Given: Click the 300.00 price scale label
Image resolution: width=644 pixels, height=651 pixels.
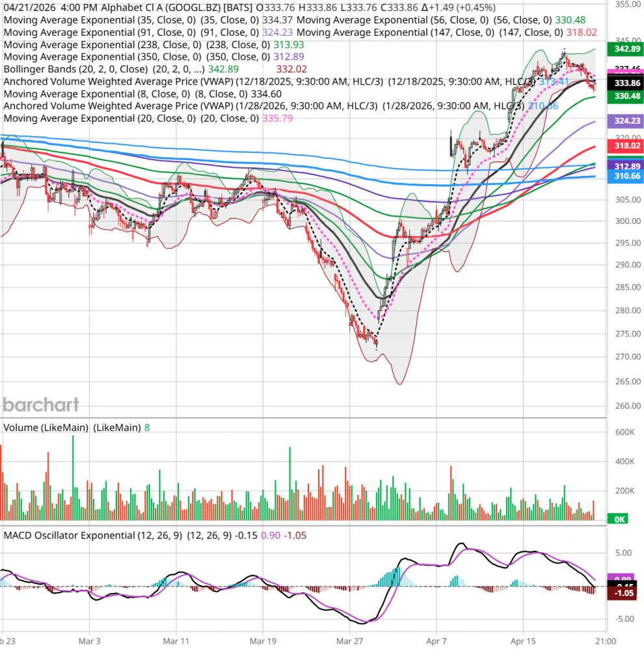Looking at the screenshot, I should (628, 221).
